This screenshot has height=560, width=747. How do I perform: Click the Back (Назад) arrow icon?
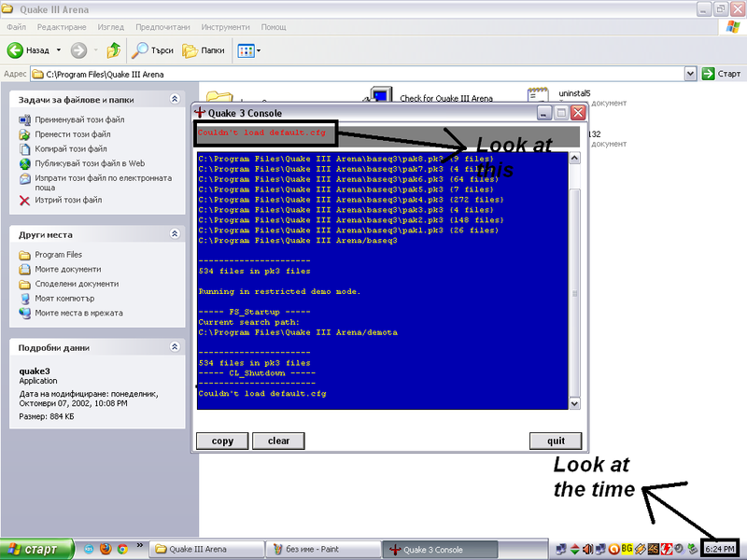[x=15, y=50]
